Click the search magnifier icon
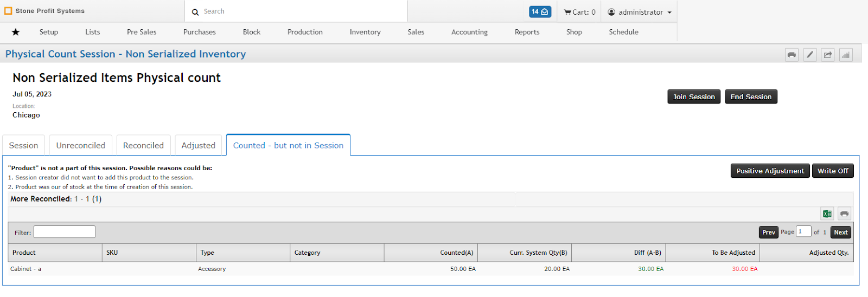 [x=195, y=12]
